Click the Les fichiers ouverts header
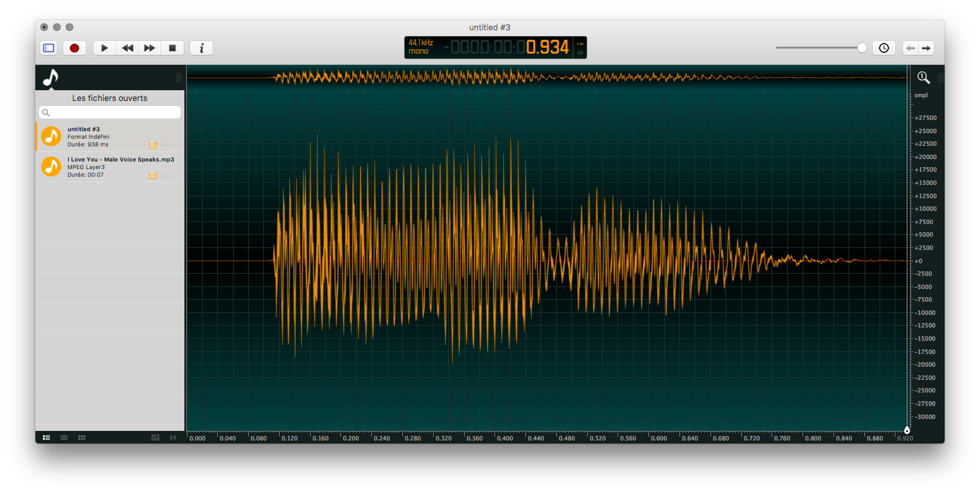The height and width of the screenshot is (494, 980). (x=110, y=98)
